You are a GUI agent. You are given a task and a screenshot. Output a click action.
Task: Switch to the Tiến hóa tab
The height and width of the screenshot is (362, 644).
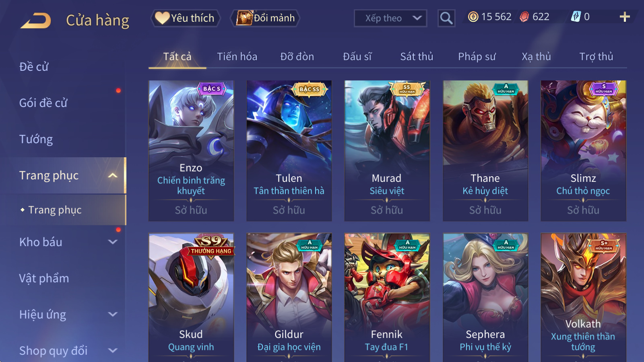coord(237,57)
